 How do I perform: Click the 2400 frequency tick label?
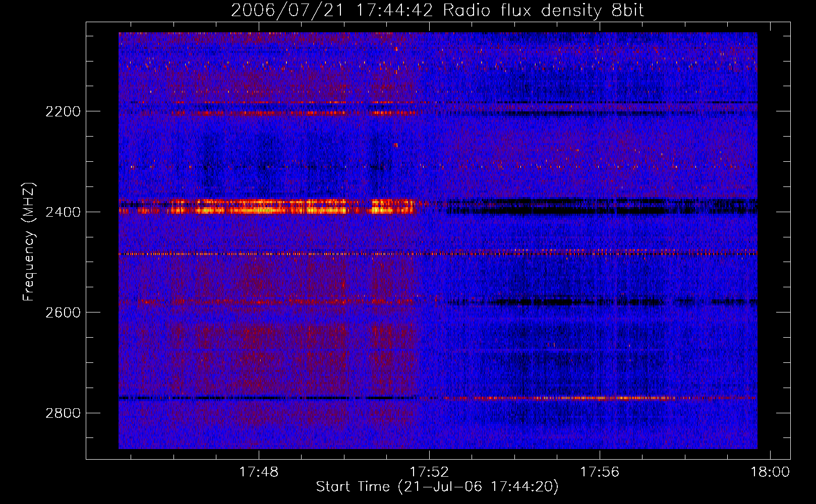pos(63,212)
